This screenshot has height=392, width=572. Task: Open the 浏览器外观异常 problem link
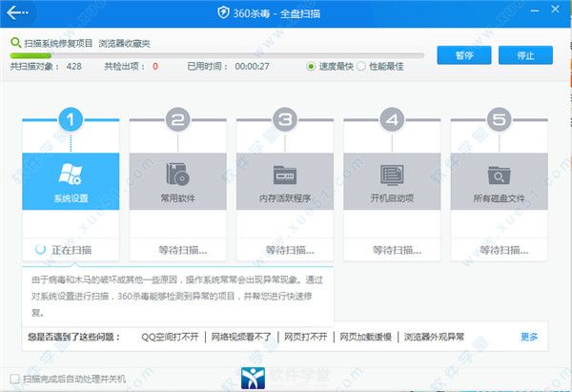coord(434,337)
